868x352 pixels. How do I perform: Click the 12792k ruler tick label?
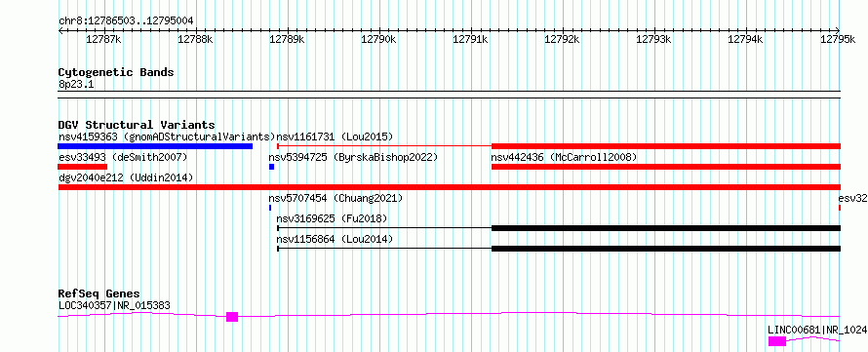[563, 39]
